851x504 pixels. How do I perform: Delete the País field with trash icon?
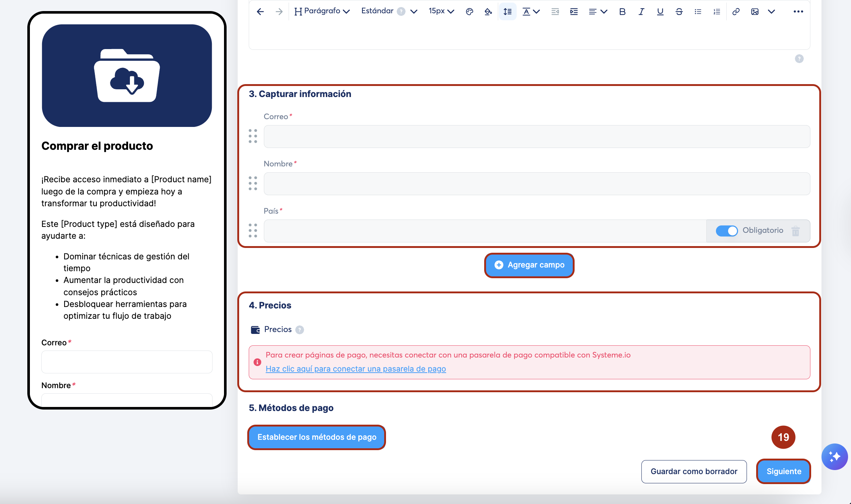click(796, 231)
